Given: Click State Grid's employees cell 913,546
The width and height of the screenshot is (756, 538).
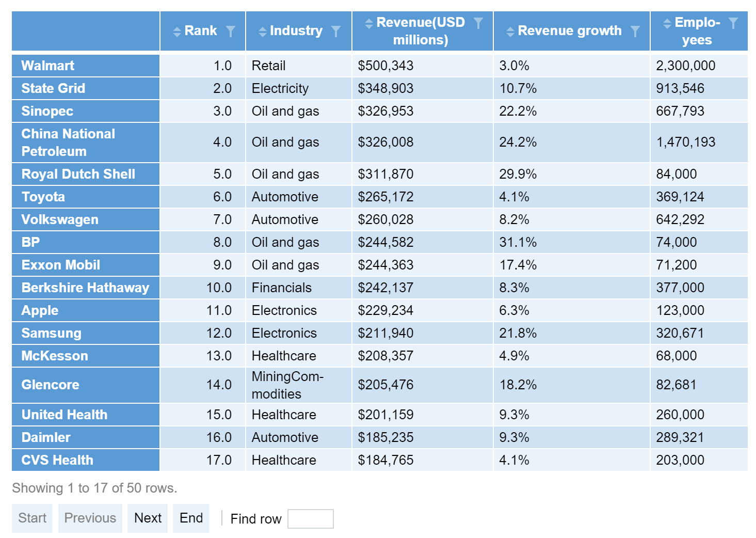Looking at the screenshot, I should click(699, 88).
